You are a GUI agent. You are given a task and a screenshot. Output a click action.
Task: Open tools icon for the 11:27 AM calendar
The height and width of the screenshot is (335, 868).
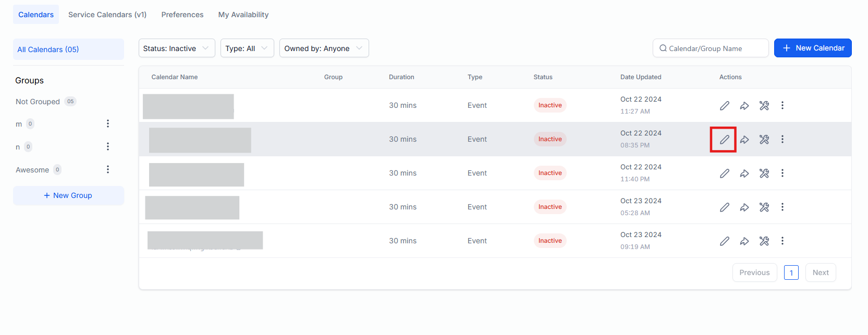764,106
